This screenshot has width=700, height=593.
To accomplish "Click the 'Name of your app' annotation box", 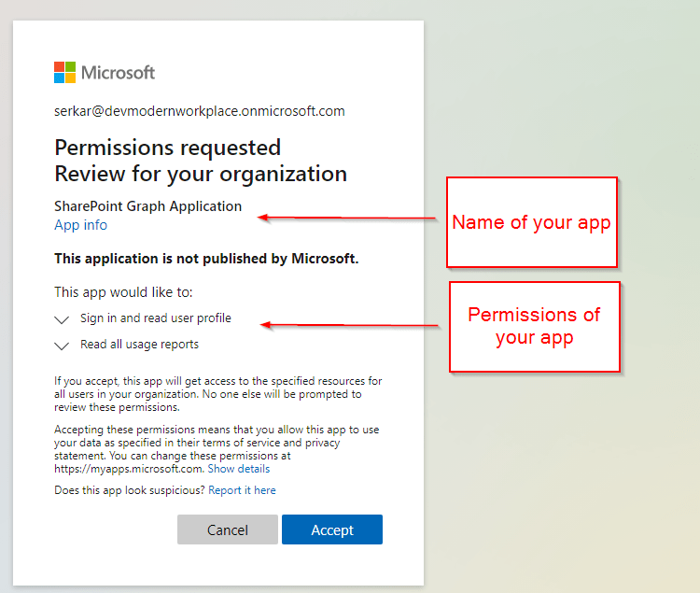I will [531, 222].
